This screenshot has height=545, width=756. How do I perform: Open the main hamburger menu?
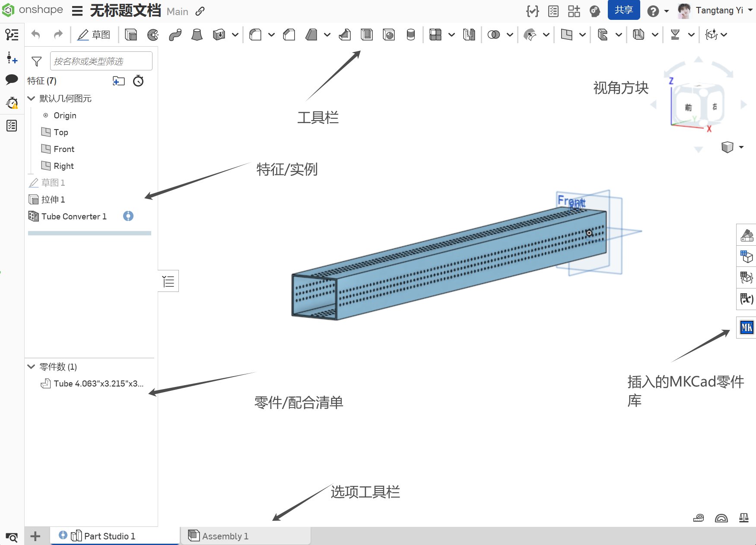coord(77,11)
